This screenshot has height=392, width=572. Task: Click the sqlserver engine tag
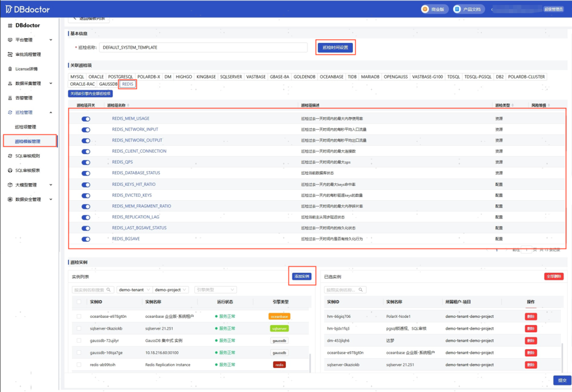pyautogui.click(x=279, y=328)
